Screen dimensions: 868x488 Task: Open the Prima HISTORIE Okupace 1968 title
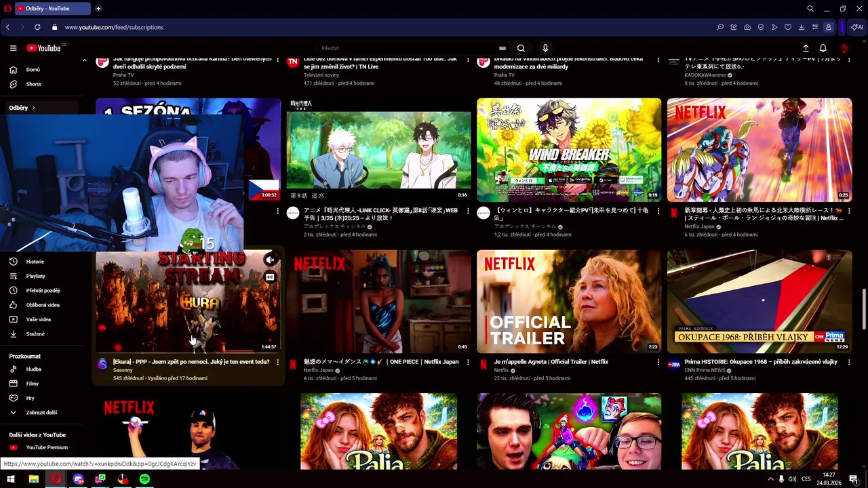tap(761, 362)
